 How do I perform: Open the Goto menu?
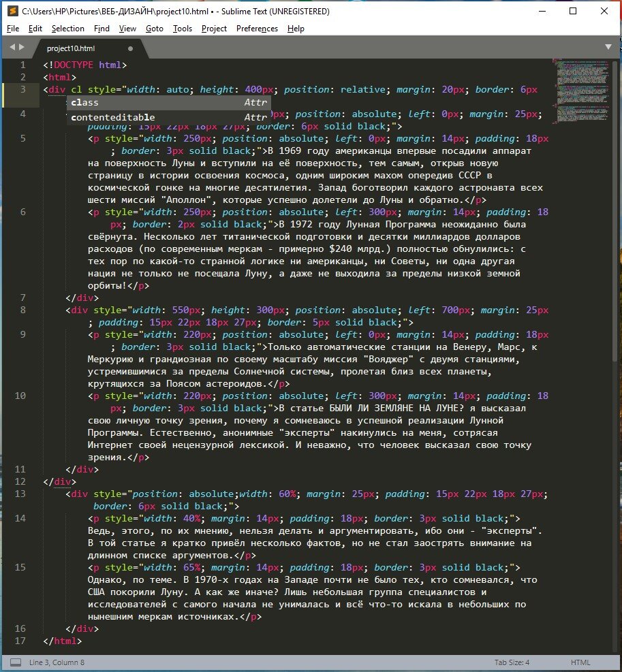155,29
